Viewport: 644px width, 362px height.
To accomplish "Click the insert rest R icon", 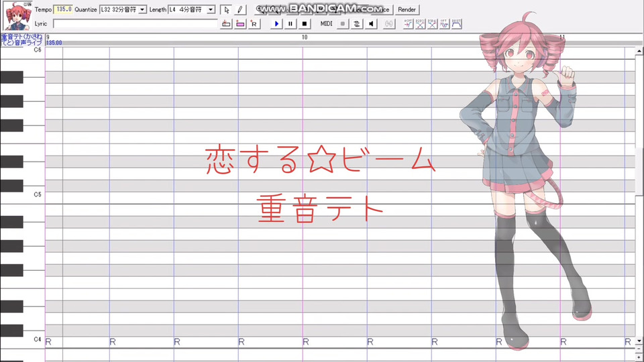I will tap(254, 24).
